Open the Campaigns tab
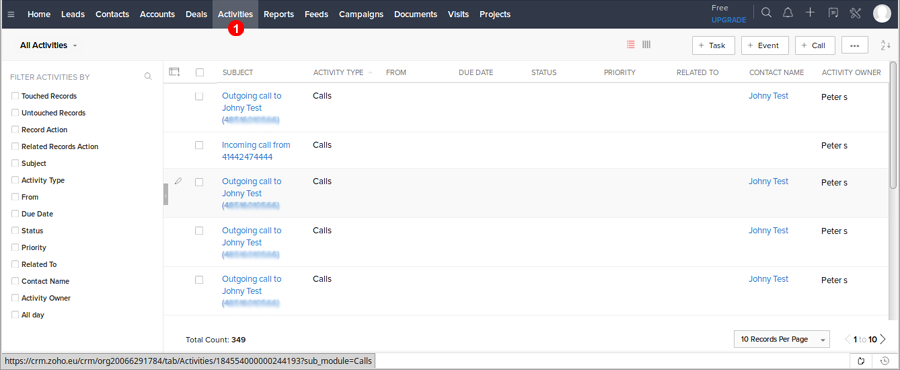This screenshot has height=370, width=900. (x=361, y=14)
